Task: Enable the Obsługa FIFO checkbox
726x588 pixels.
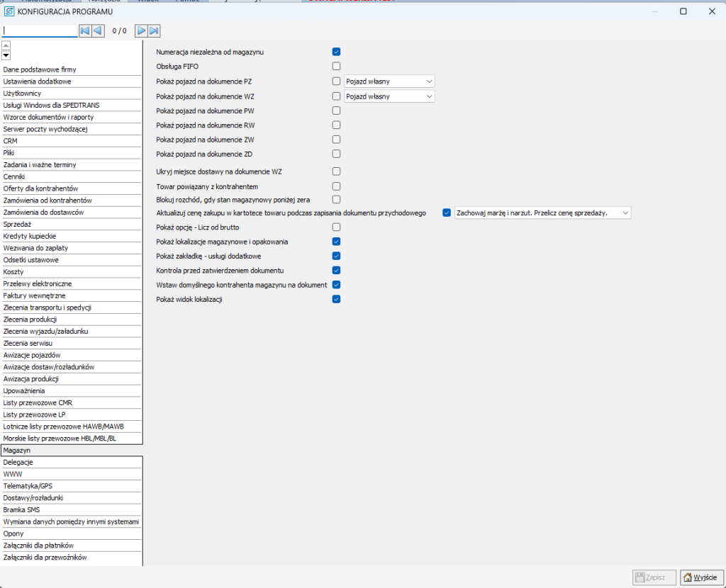Action: point(337,67)
